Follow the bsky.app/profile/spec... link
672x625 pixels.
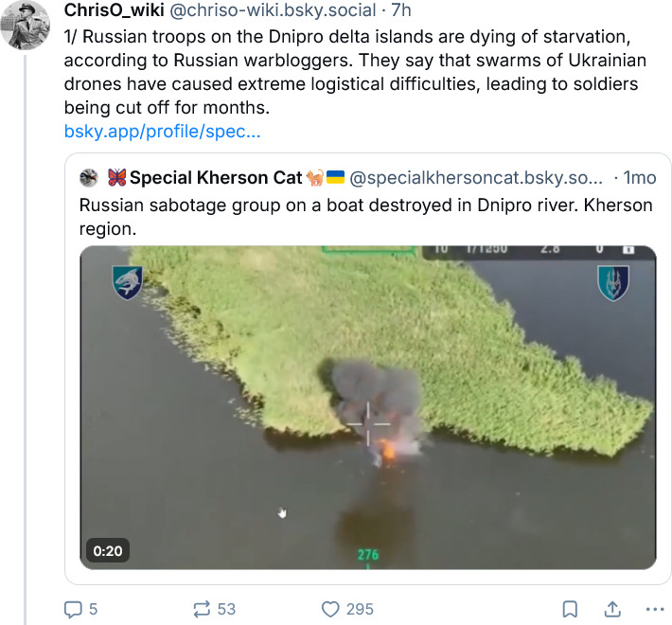[x=162, y=132]
